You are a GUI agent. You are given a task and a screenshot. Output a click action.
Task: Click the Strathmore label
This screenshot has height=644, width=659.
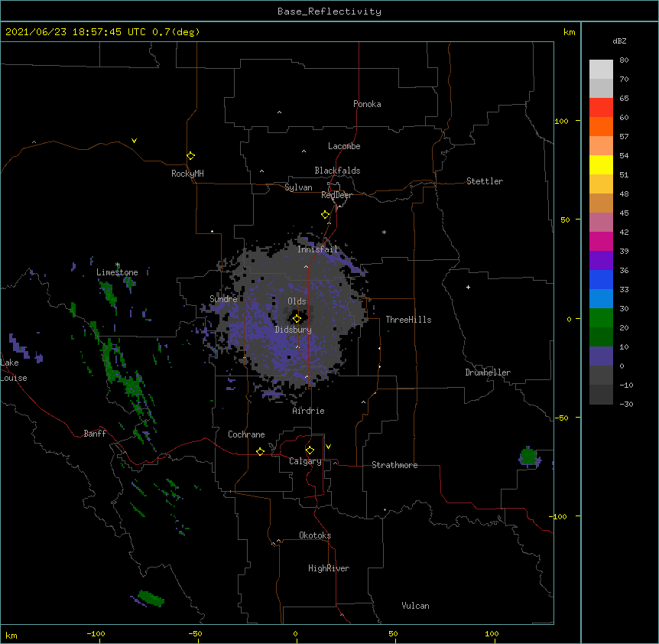point(394,465)
